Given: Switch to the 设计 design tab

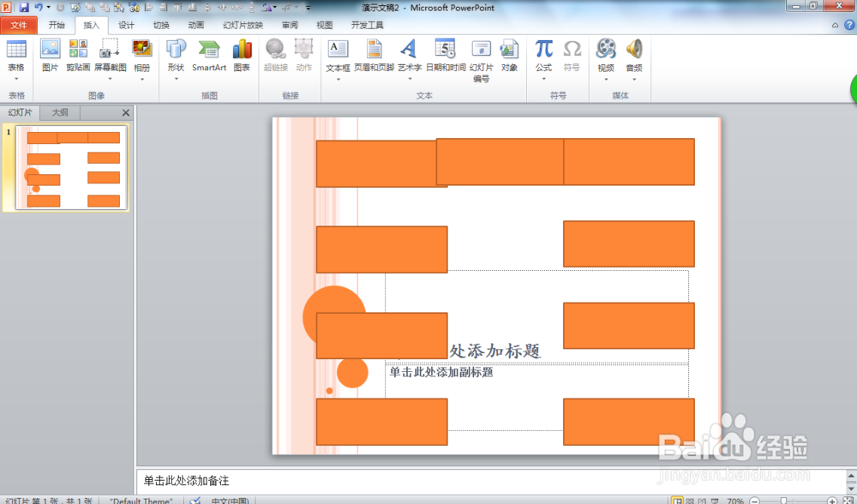Looking at the screenshot, I should pyautogui.click(x=126, y=25).
